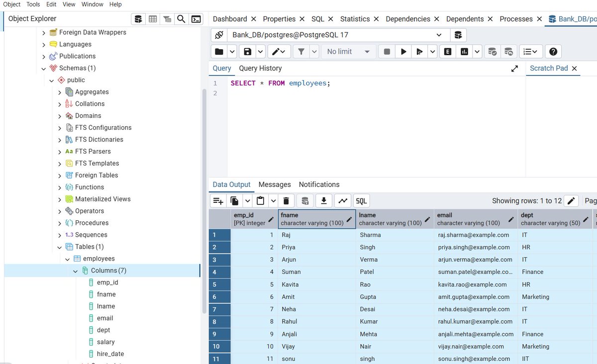Click the Save Data Changes icon
This screenshot has width=597, height=364.
305,201
